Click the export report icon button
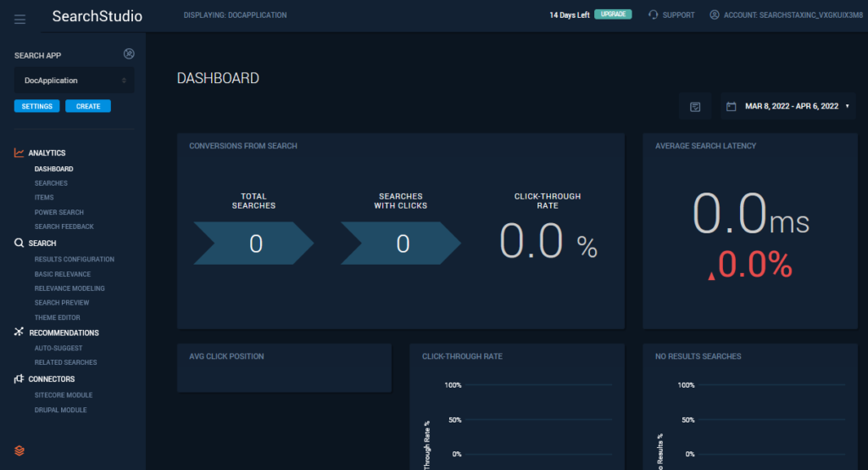Image resolution: width=868 pixels, height=470 pixels. tap(695, 106)
